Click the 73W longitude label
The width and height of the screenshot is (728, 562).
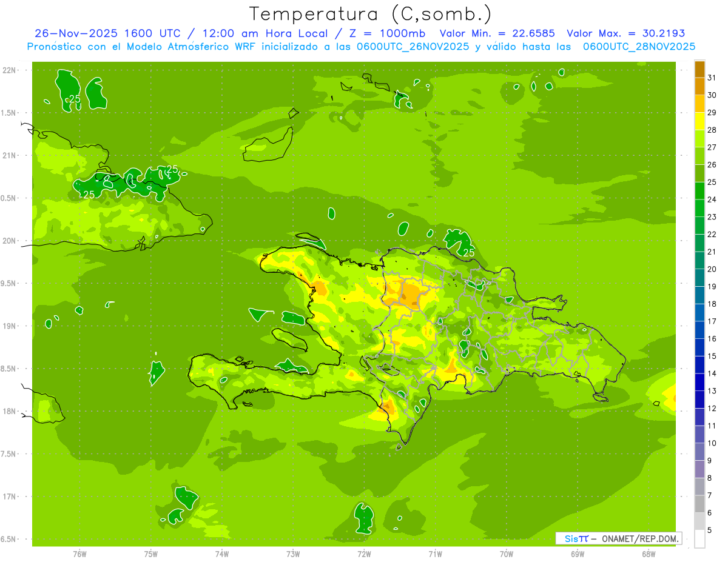[293, 554]
